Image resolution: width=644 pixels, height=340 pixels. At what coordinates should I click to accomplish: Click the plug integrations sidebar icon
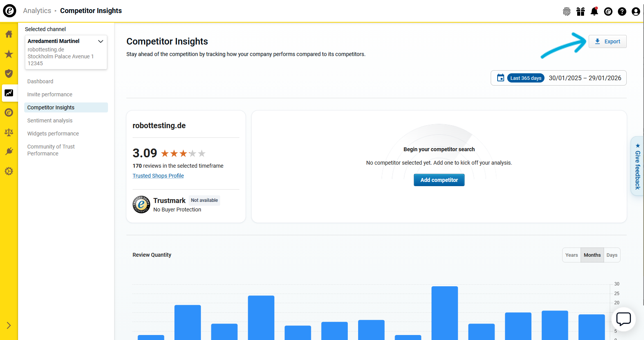coord(9,151)
